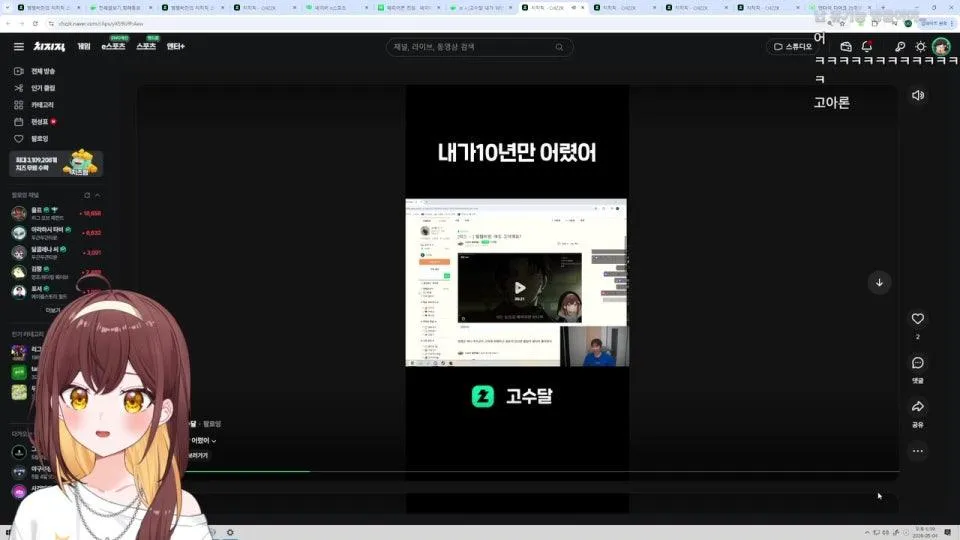The image size is (960, 540).
Task: Go to 전체 방송 in the sidebar
Action: [x=35, y=71]
